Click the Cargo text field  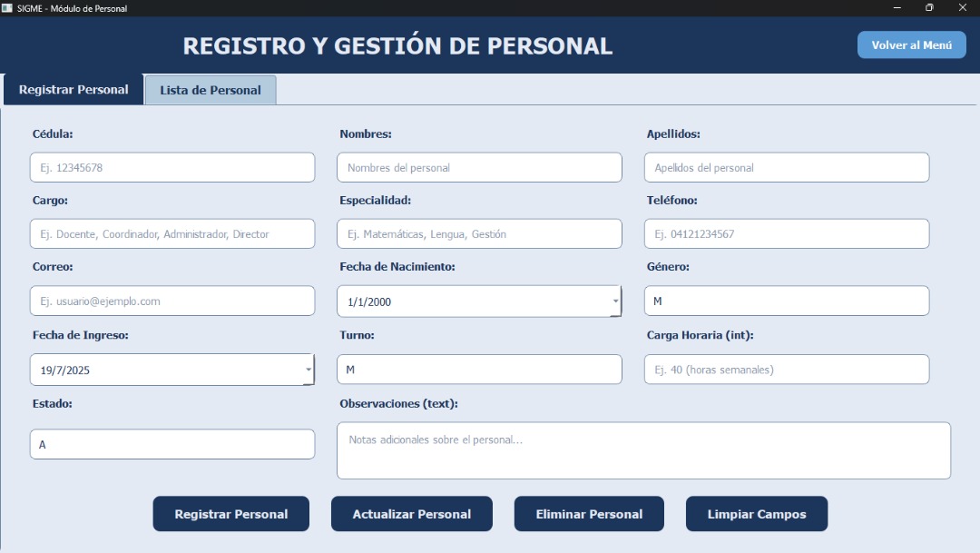[x=172, y=234]
